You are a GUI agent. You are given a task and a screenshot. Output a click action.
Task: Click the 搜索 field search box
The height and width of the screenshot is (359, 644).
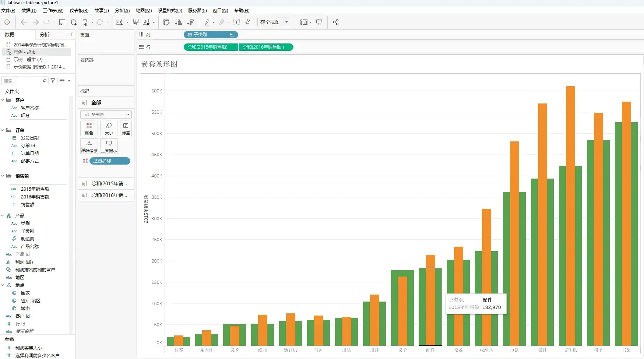coord(23,81)
